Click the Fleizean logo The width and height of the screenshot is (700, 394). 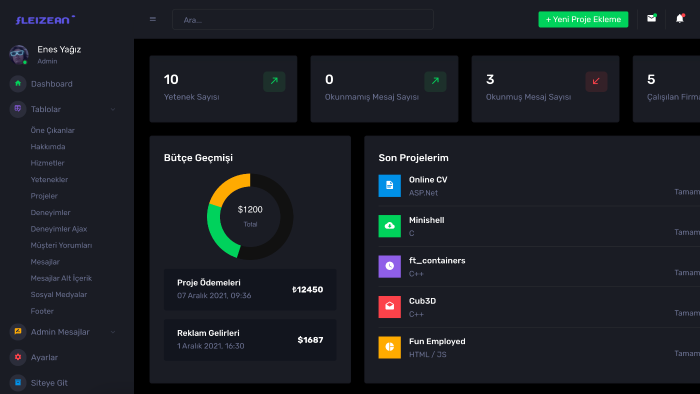point(45,20)
